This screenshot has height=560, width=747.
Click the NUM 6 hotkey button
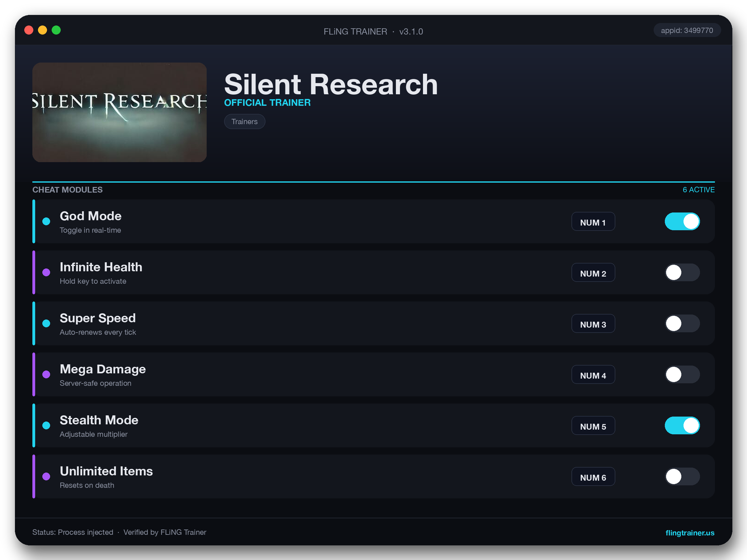click(x=593, y=477)
